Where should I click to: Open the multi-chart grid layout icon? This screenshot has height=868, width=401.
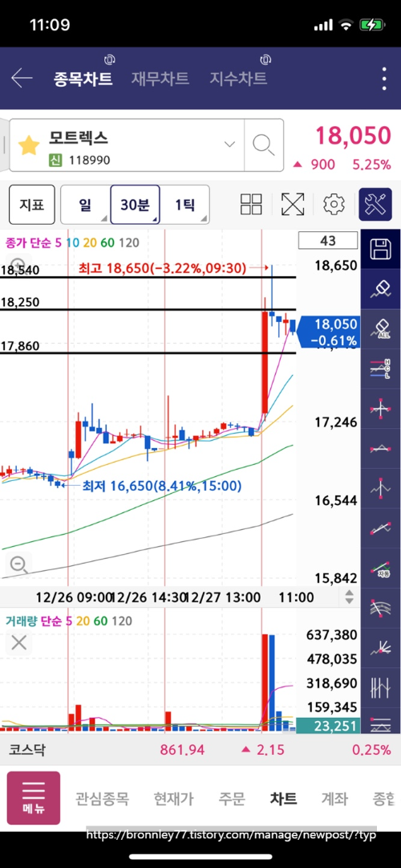tap(251, 204)
